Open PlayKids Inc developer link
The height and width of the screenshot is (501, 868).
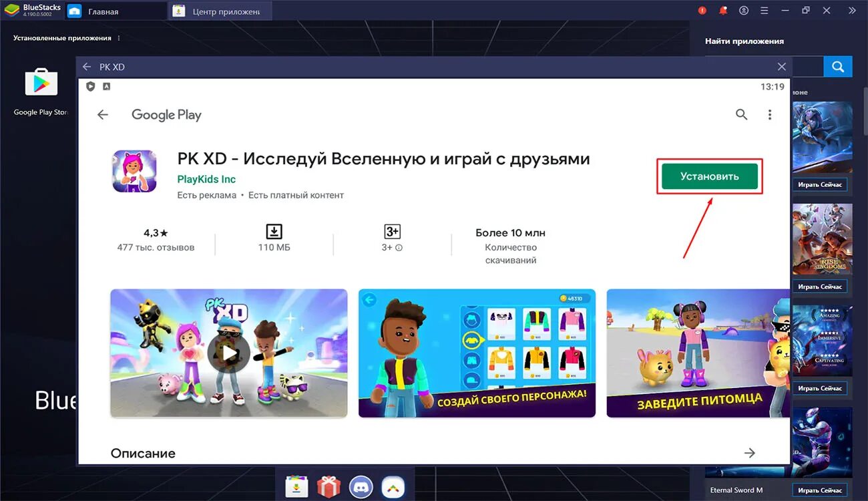click(206, 179)
